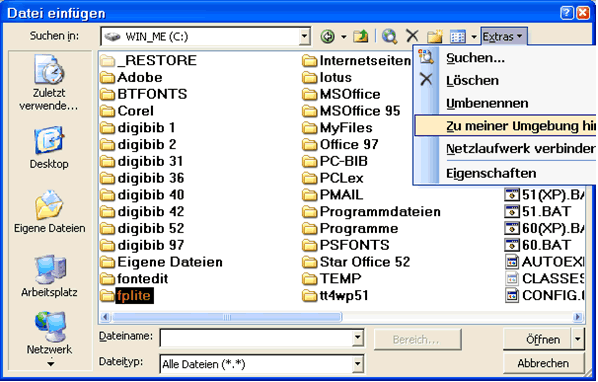Viewport: 598px width, 382px height.
Task: Click the Back navigation arrow icon
Action: coord(328,37)
